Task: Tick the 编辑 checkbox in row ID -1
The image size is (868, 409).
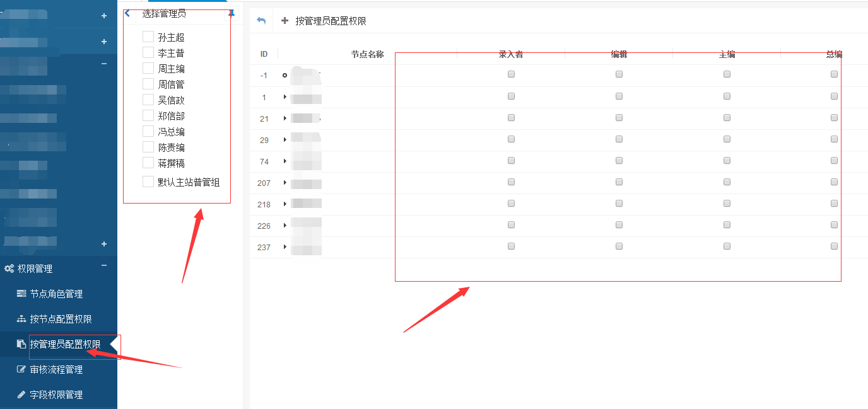Action: point(619,74)
